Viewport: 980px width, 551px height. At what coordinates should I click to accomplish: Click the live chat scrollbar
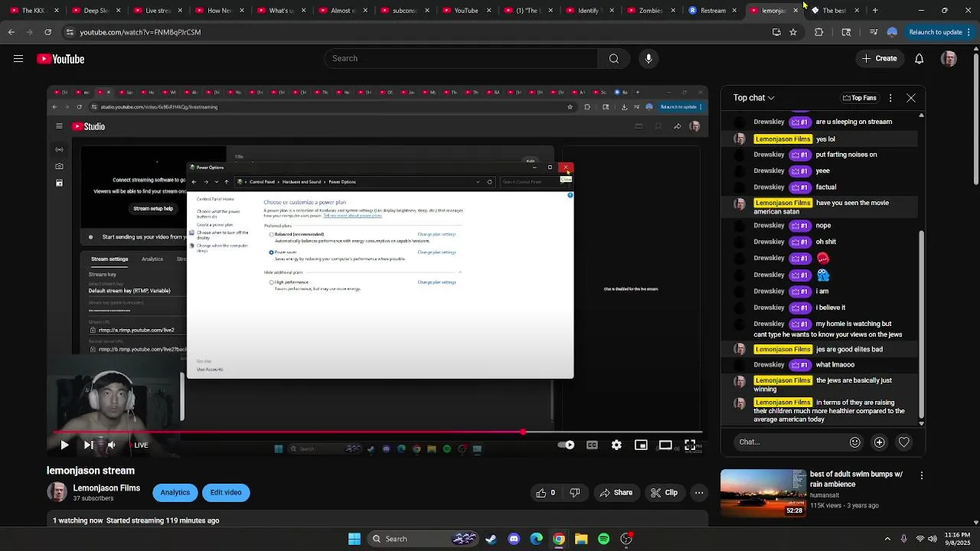[x=921, y=268]
